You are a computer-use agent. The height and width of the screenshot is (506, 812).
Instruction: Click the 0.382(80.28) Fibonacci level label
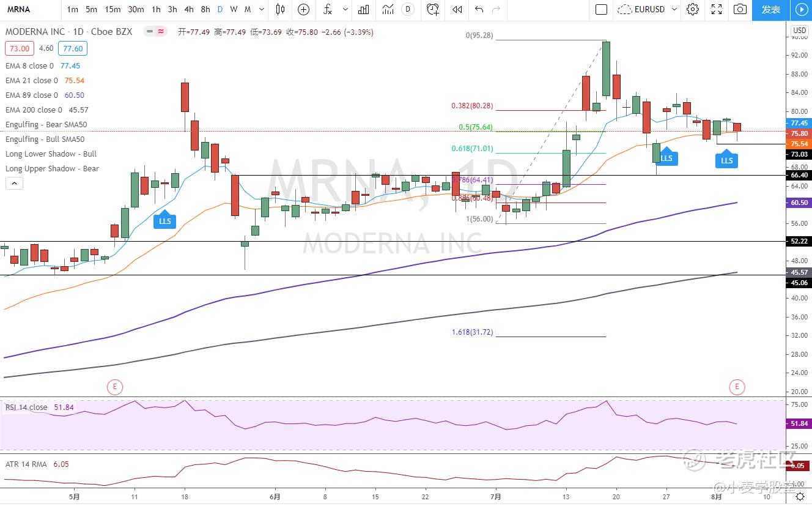click(472, 106)
